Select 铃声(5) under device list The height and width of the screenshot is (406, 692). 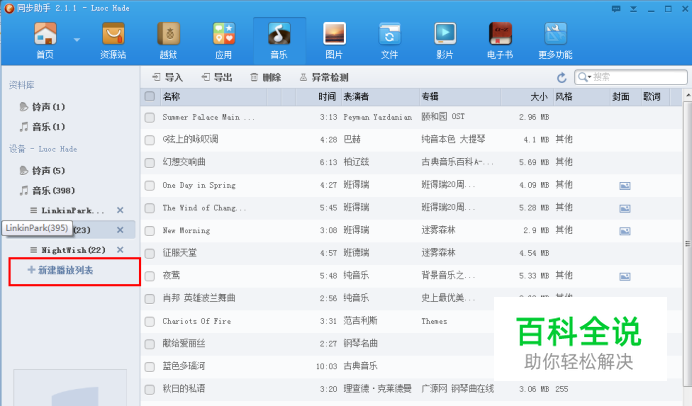pyautogui.click(x=47, y=171)
